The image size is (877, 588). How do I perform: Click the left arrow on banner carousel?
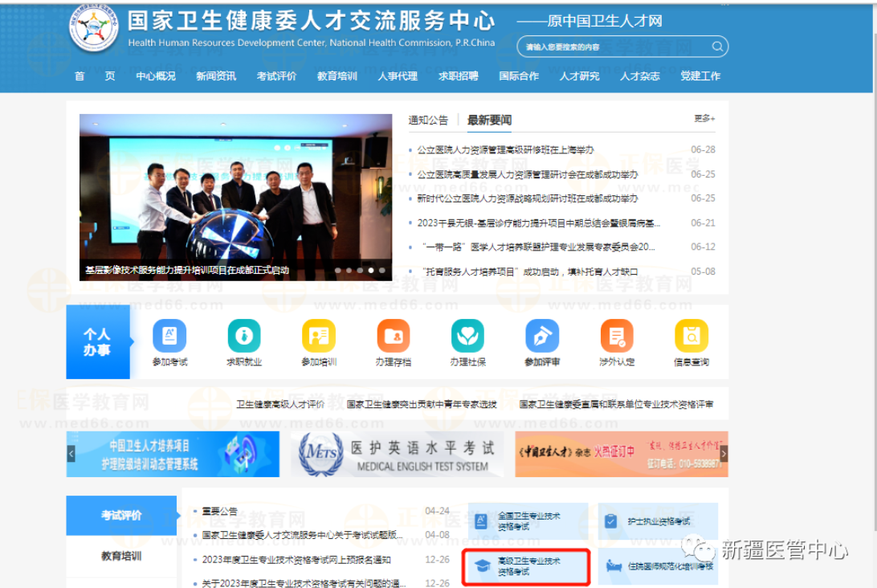71,454
